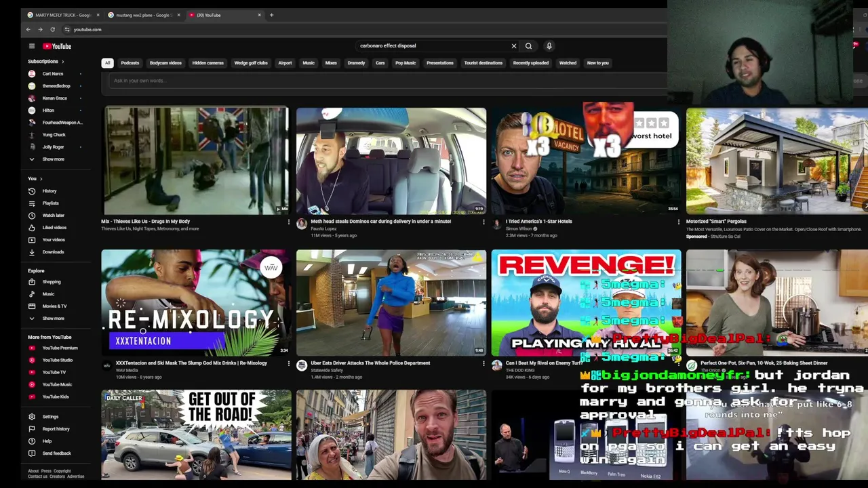Open Downloads in sidebar

pyautogui.click(x=53, y=252)
